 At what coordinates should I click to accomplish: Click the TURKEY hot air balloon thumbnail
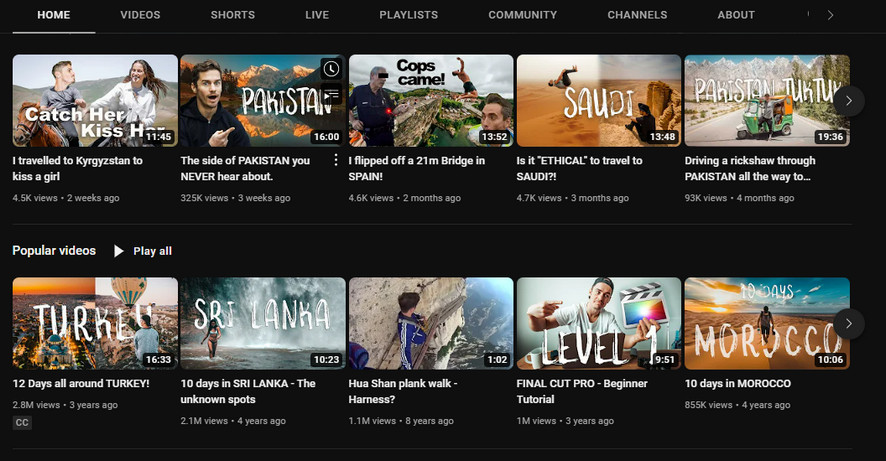click(x=95, y=323)
